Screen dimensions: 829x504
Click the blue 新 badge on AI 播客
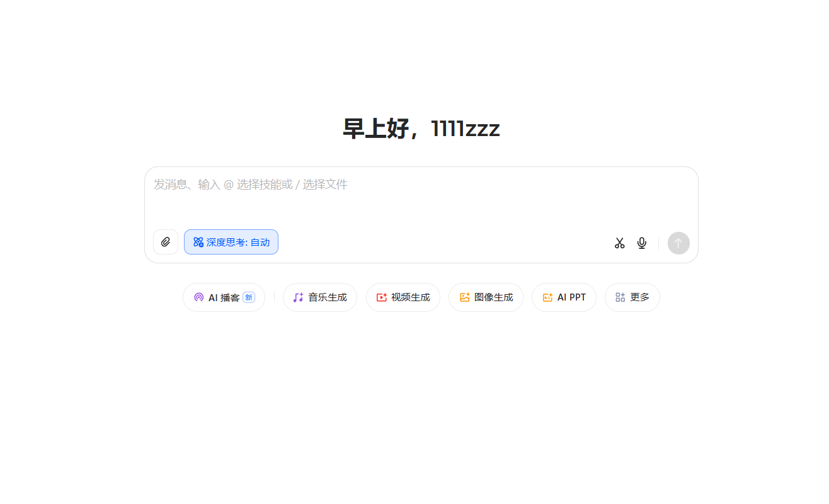[x=249, y=297]
